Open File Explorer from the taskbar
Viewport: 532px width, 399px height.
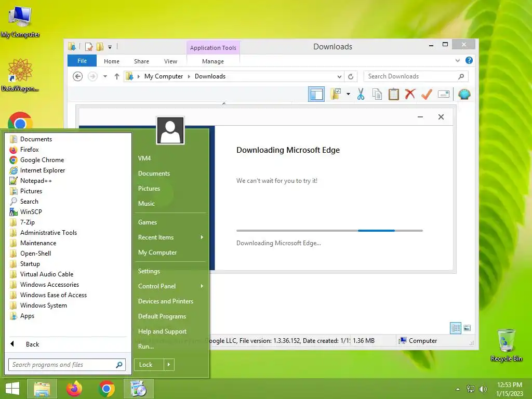[42, 389]
